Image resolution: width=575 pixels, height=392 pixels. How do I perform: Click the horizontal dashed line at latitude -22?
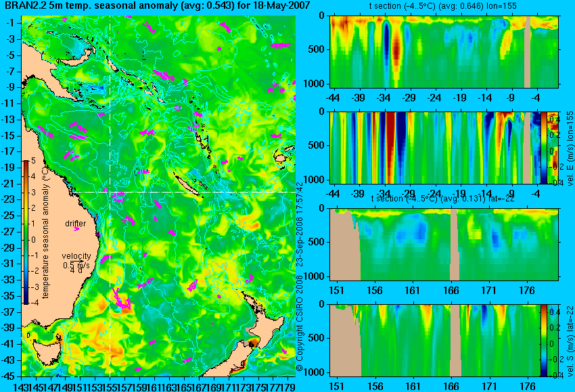(185, 192)
